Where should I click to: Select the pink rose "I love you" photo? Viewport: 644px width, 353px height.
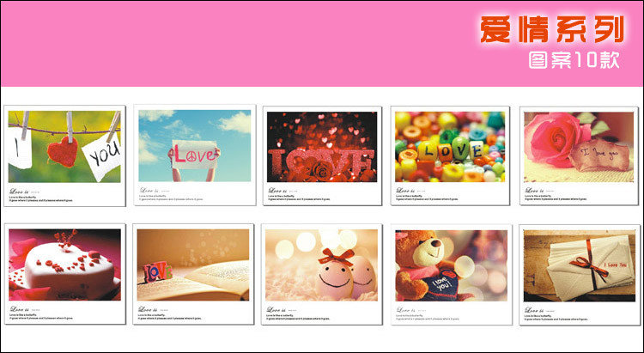[580, 146]
